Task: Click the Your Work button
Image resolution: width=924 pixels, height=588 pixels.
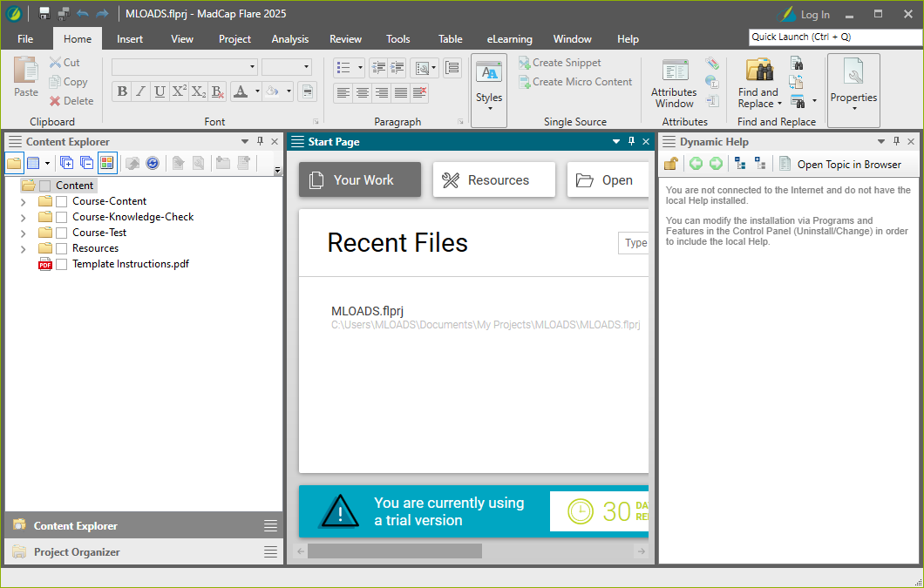Action: (x=360, y=179)
